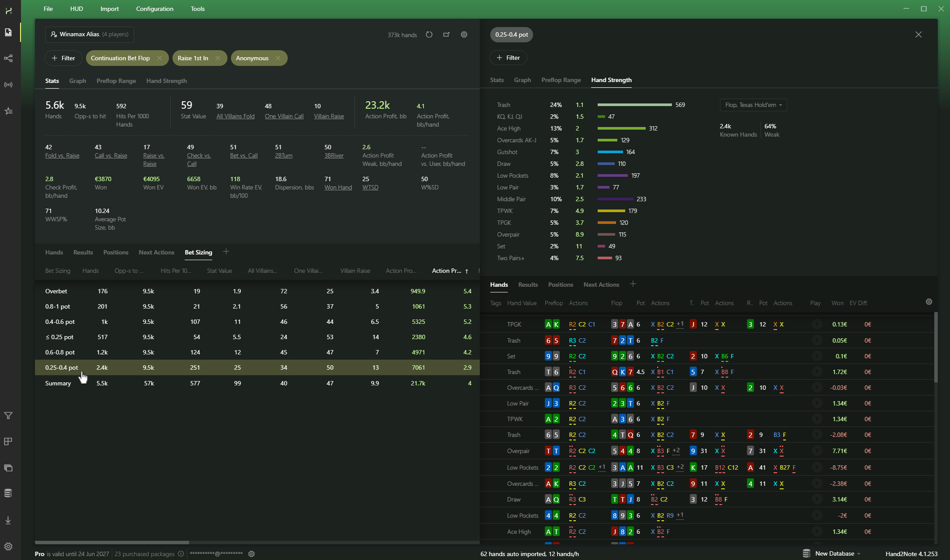Select the 0.4-0.6 pot row
The width and height of the screenshot is (950, 560).
pos(257,322)
